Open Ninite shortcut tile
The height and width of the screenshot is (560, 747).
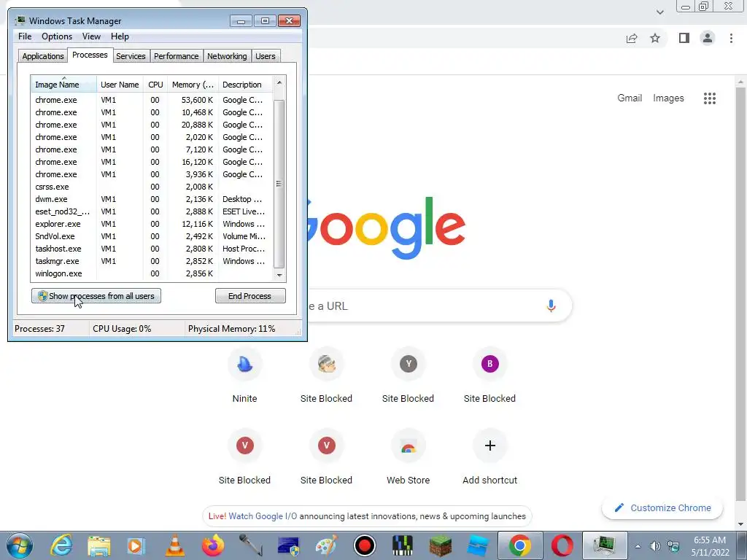[244, 376]
